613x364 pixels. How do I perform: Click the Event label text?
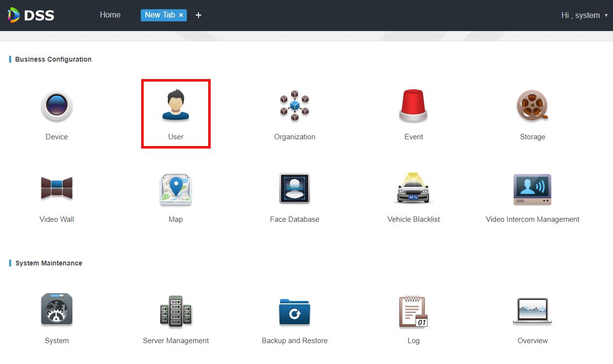click(414, 137)
